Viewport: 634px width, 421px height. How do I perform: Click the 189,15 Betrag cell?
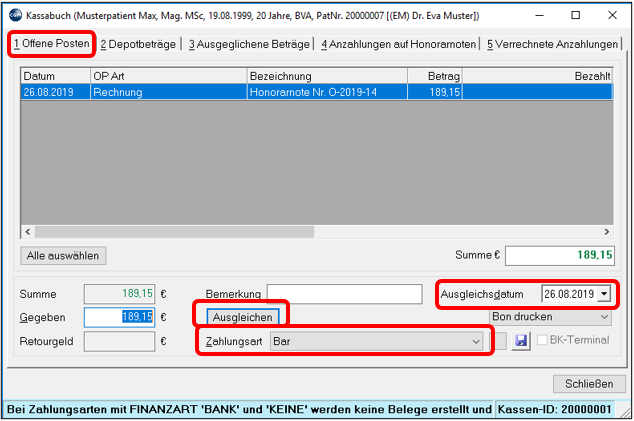[435, 92]
